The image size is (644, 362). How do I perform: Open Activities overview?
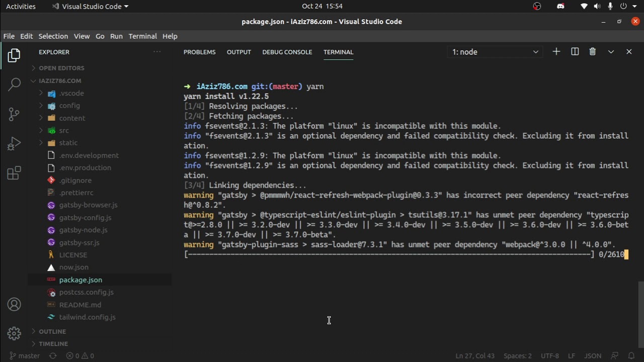[x=21, y=7]
